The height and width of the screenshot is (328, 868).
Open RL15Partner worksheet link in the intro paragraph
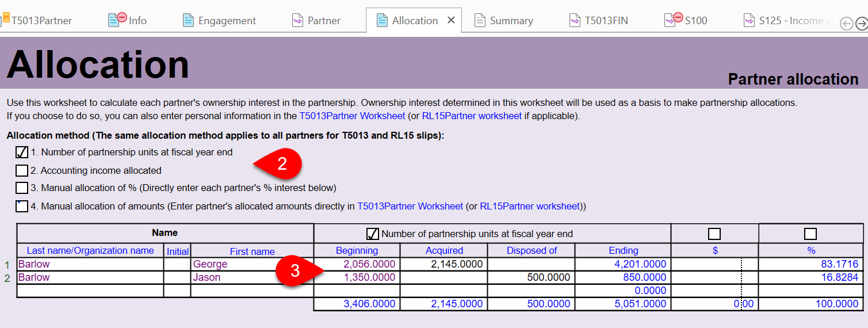(x=472, y=116)
